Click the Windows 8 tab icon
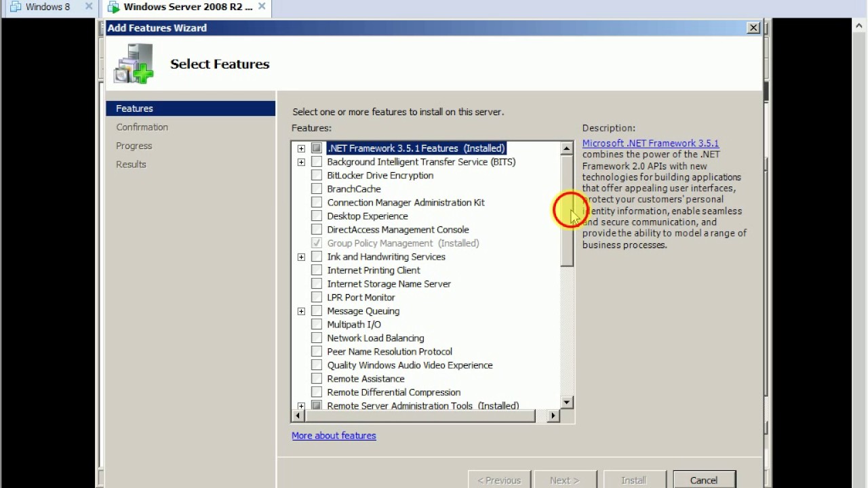Image resolution: width=868 pixels, height=488 pixels. pos(16,7)
